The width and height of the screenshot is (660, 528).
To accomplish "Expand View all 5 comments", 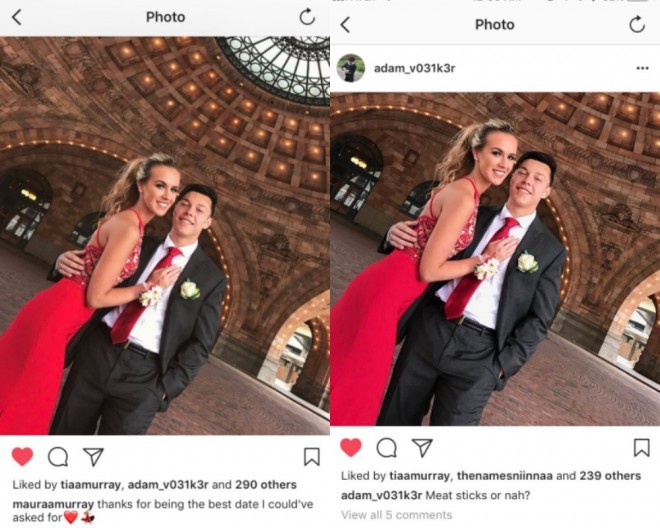I will coord(397,515).
